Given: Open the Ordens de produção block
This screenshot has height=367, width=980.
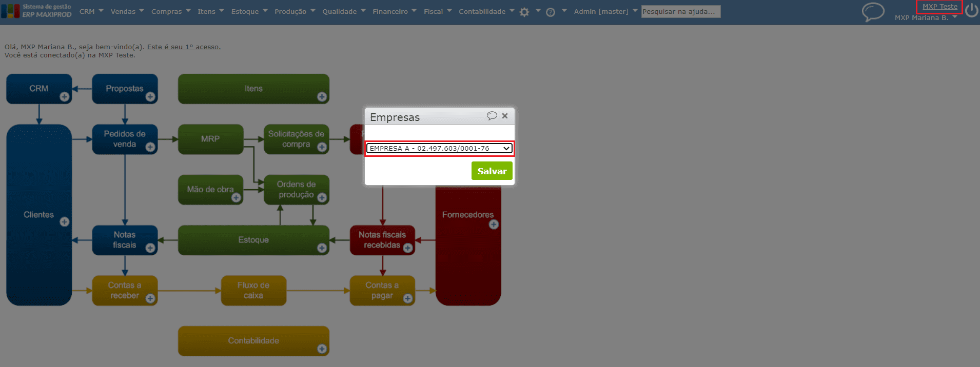Looking at the screenshot, I should pos(296,190).
